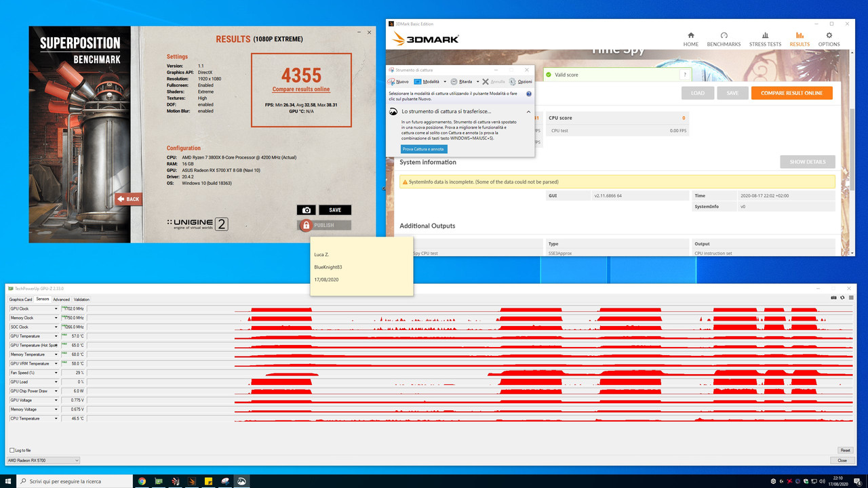Screen dimensions: 868x488
Task: Open the GPU Voltage sensor dropdown
Action: [x=56, y=400]
